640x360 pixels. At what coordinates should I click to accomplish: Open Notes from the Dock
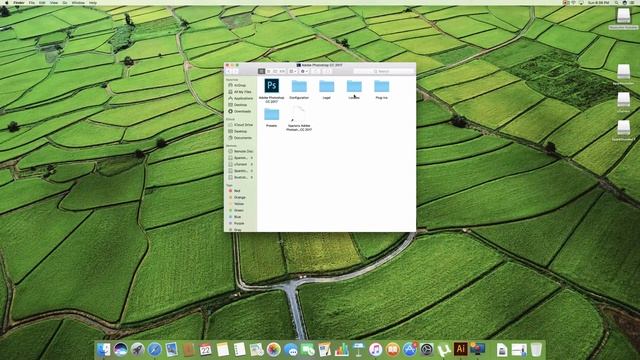click(222, 349)
